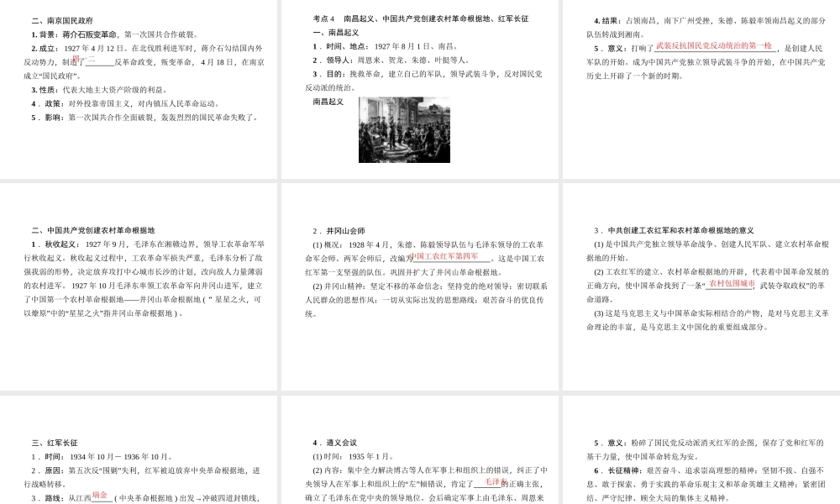Click the heading "3. 中共创建工农红军和农村革命根据地的意义"

674,230
